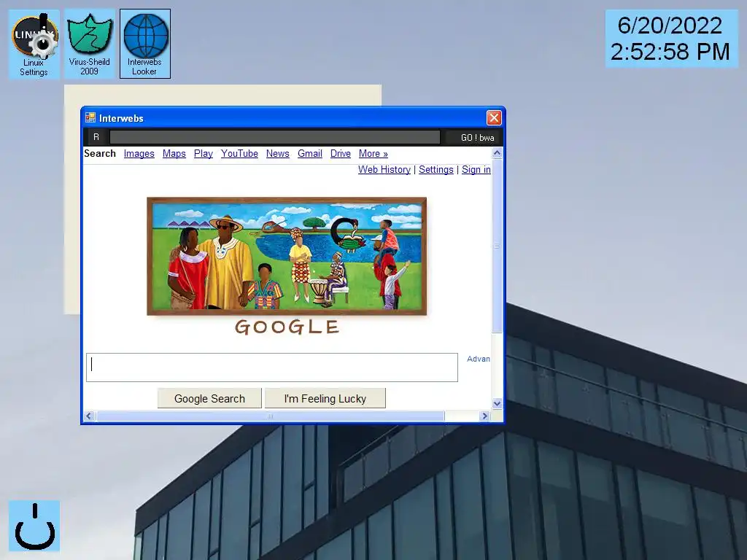Open the Maps link
Viewport: 747px width, 560px height.
pos(174,153)
